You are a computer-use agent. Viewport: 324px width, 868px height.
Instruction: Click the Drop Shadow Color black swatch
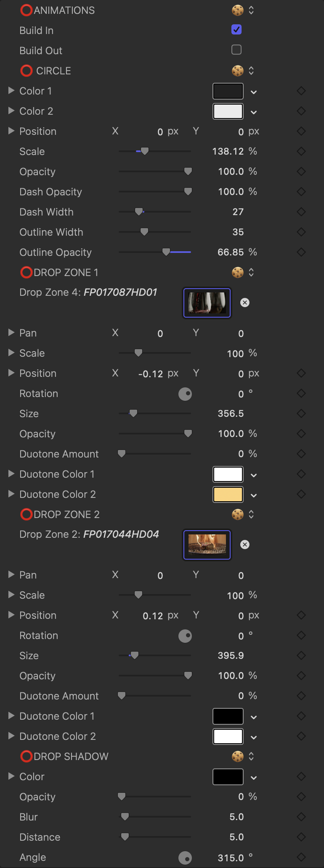click(228, 777)
